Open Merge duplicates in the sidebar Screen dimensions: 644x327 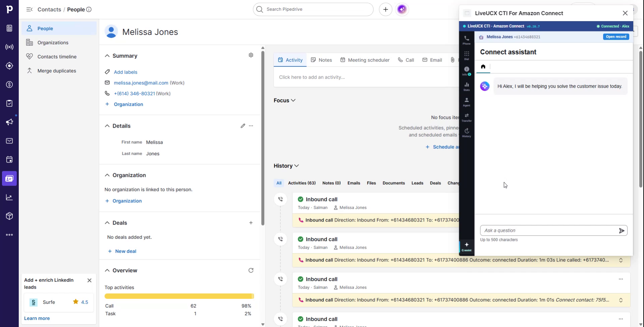pos(59,71)
